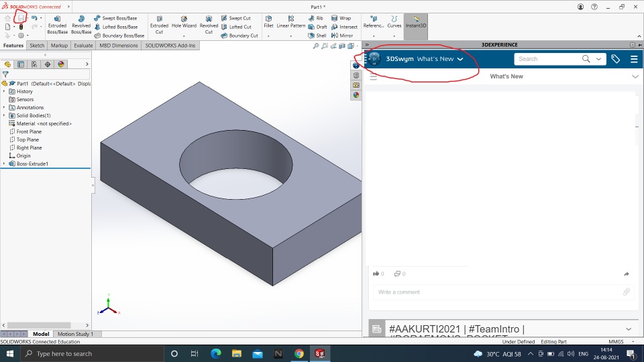Viewport: 644px width, 362px height.
Task: Select the Linear Pattern tool
Action: 290,21
